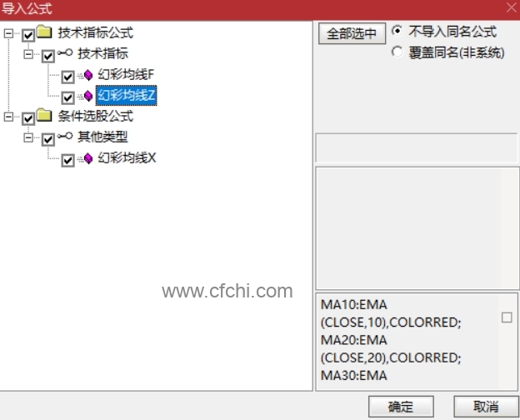Click the 条件选股公式 folder icon
This screenshot has height=420, width=520.
pyautogui.click(x=44, y=116)
